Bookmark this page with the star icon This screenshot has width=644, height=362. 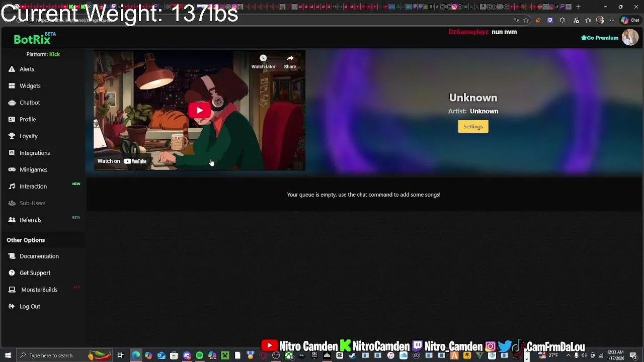tap(526, 20)
